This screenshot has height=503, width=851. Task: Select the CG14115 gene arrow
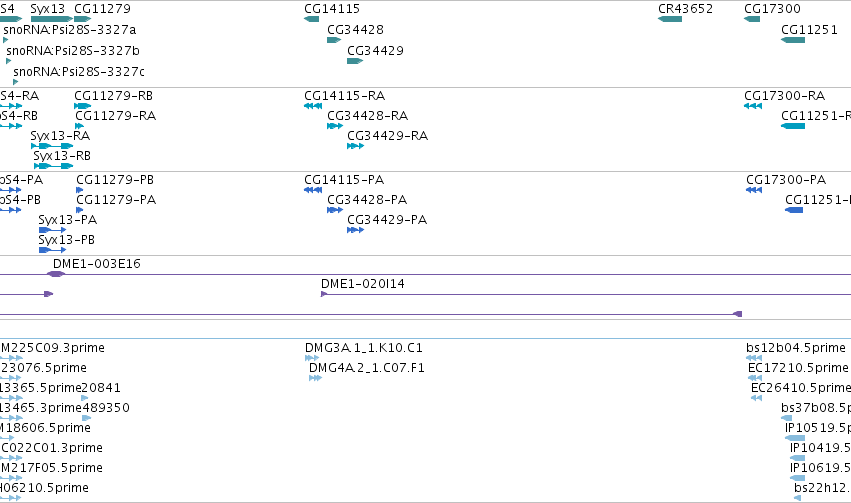(x=312, y=19)
